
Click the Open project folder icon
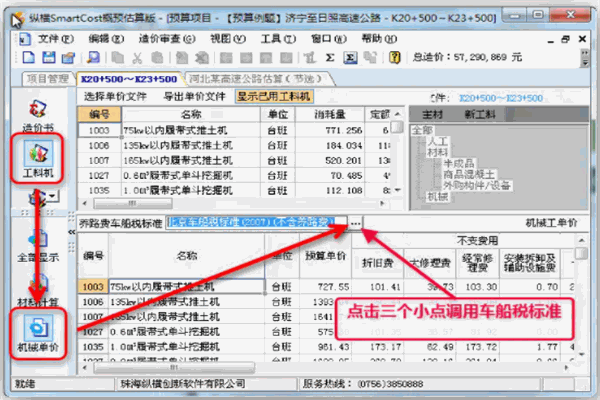(68, 57)
